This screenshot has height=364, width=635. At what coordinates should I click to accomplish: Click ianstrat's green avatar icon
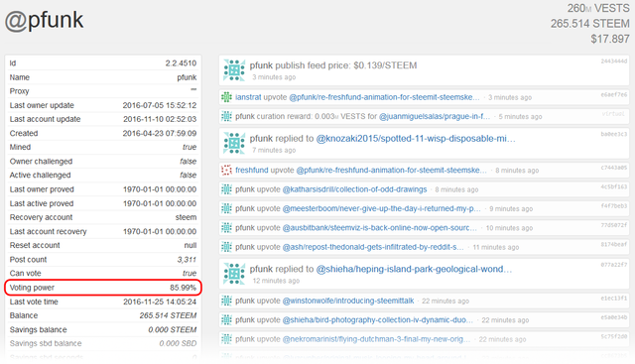(x=226, y=97)
